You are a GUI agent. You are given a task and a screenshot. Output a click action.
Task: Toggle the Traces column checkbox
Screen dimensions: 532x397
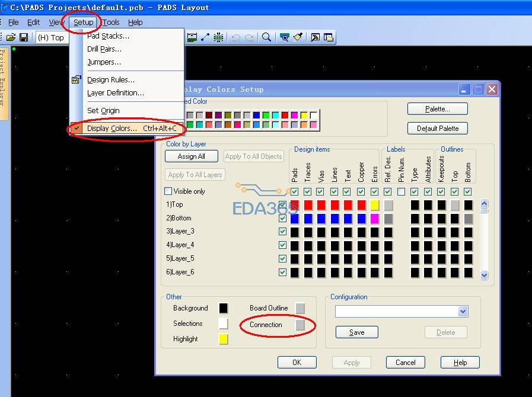(308, 192)
